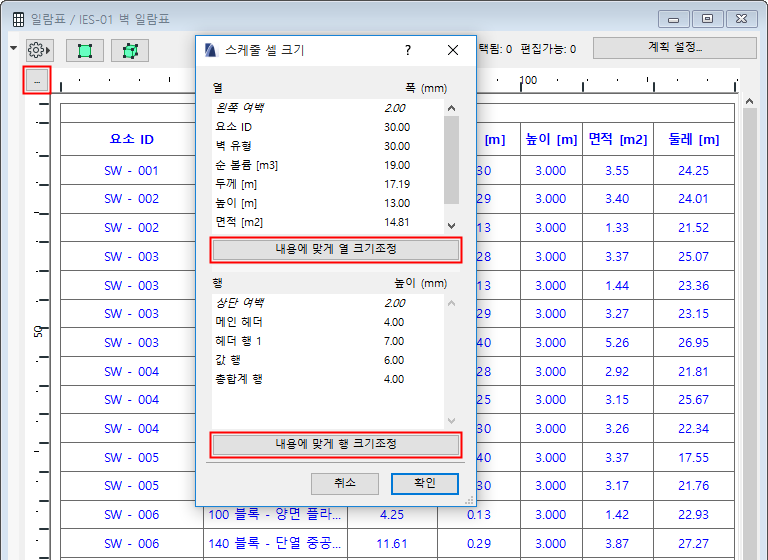Close the 스케줄 셀 크기 dialog
Image resolution: width=768 pixels, height=560 pixels.
point(453,50)
